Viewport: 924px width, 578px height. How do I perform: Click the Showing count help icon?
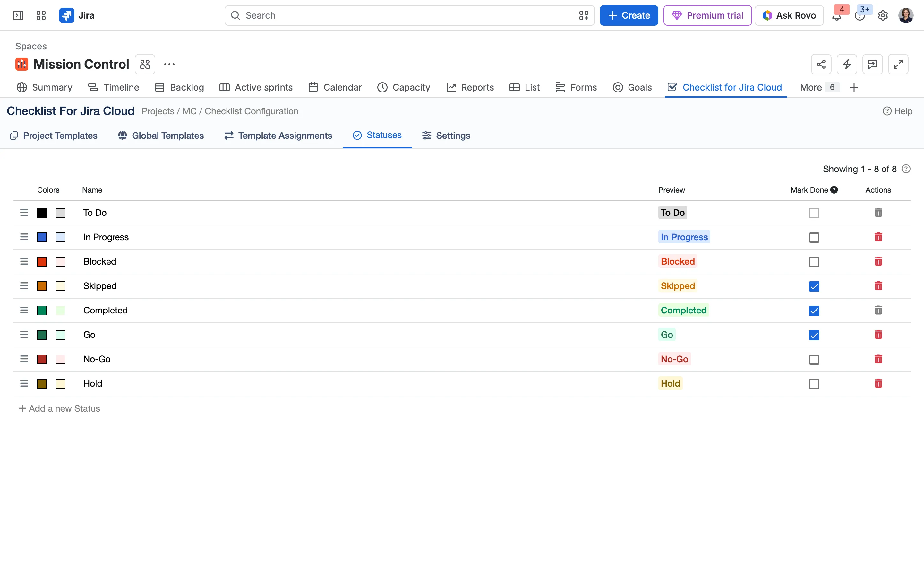coord(906,169)
